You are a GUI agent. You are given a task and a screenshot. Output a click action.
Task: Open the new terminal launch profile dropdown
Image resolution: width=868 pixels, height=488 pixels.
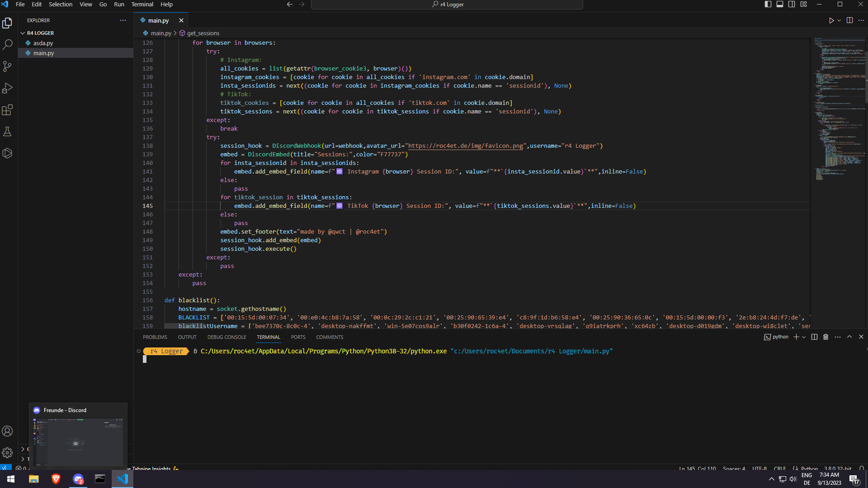[x=804, y=337]
